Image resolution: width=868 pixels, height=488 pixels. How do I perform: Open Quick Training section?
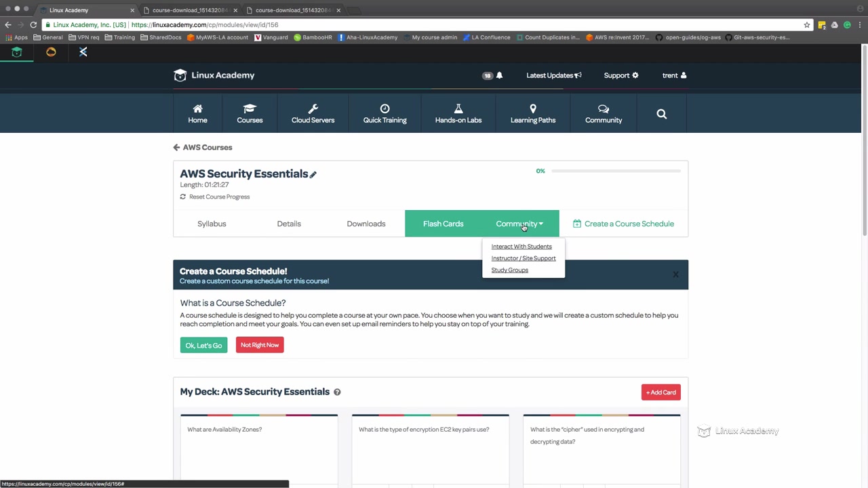pyautogui.click(x=384, y=113)
